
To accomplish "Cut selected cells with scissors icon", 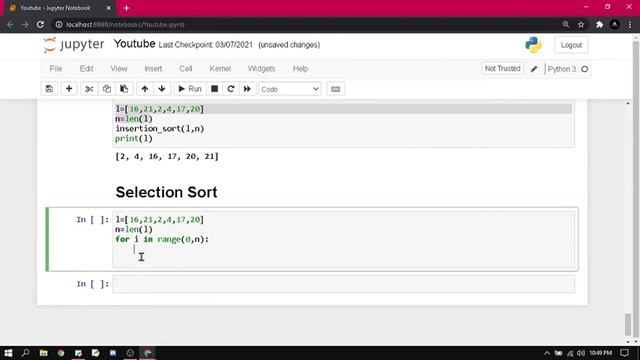I will tap(89, 89).
